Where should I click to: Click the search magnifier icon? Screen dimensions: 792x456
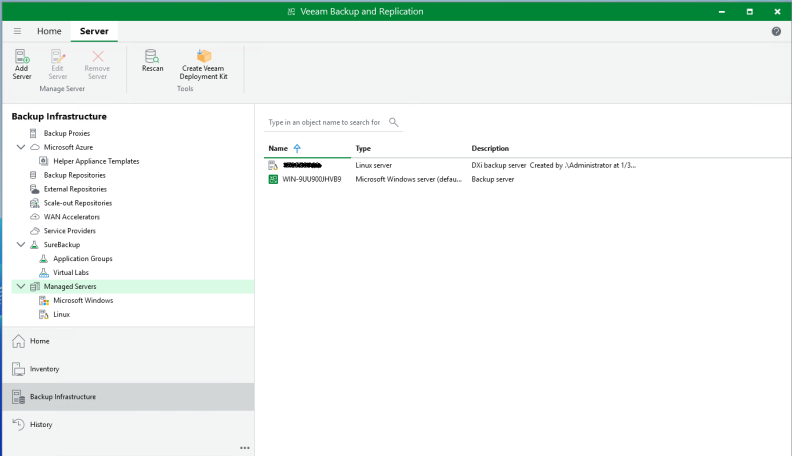pyautogui.click(x=394, y=122)
